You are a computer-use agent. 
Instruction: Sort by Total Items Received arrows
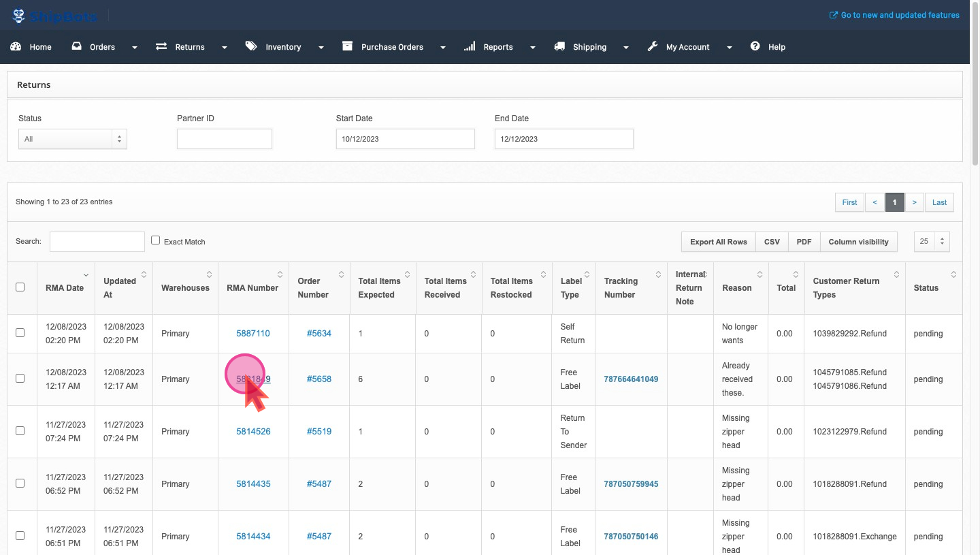[473, 274]
